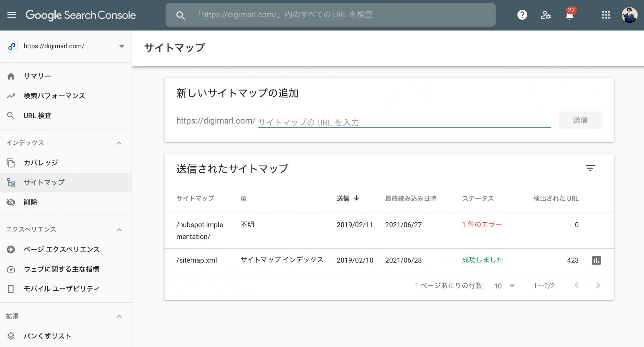Image resolution: width=644 pixels, height=347 pixels.
Task: Click the phone icon for モバイル ユーザビリティ
Action: tap(11, 289)
